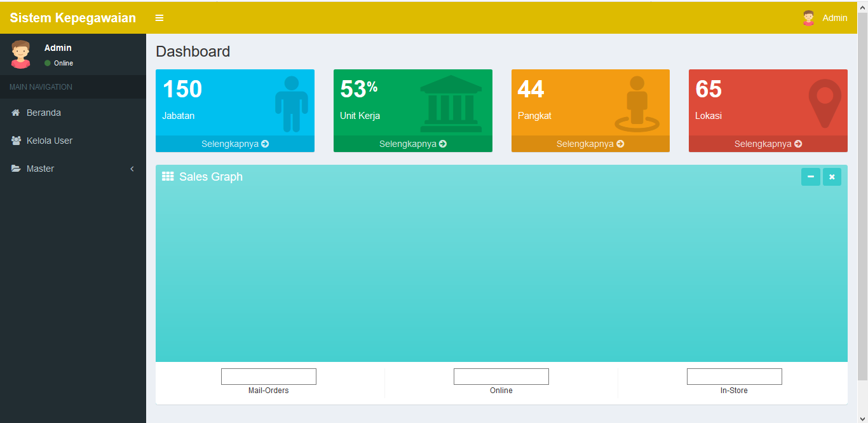Open Selengkapnya link on Lokasi card
The image size is (868, 423).
[x=768, y=144]
